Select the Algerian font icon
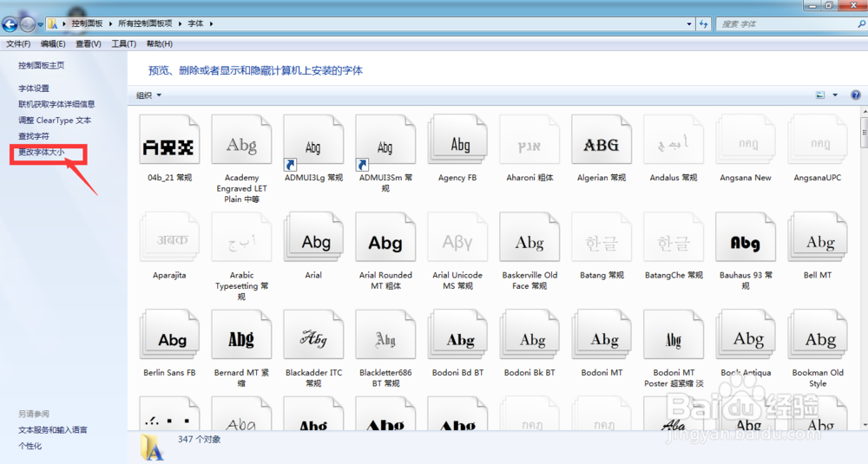Viewport: 868px width, 464px height. 602,140
